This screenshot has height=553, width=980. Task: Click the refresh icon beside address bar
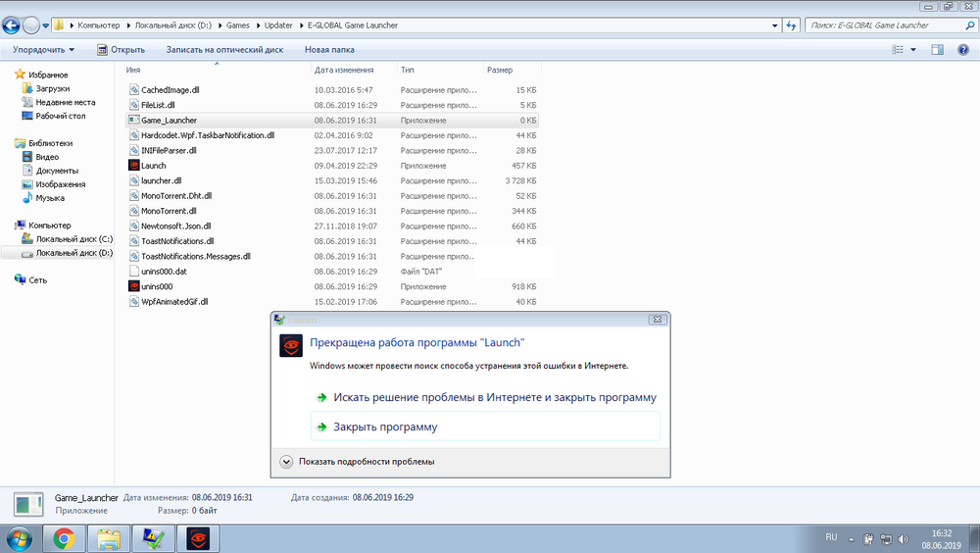(x=788, y=25)
